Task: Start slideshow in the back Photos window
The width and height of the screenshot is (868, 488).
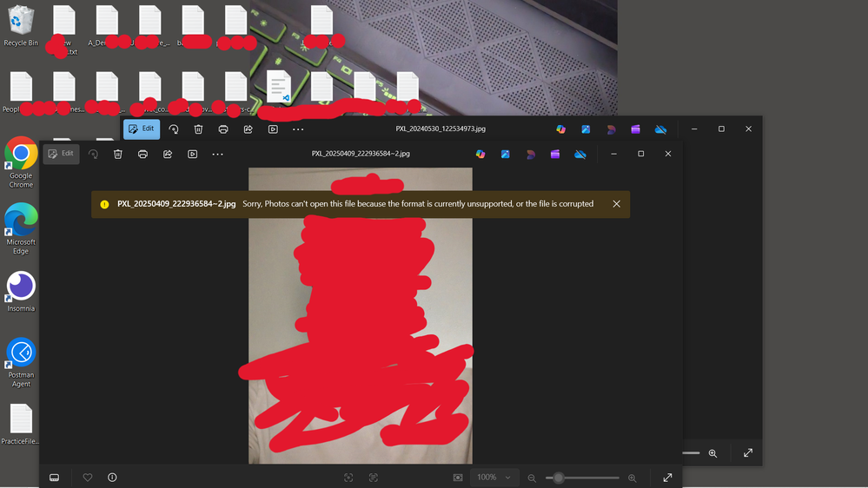Action: coord(273,129)
